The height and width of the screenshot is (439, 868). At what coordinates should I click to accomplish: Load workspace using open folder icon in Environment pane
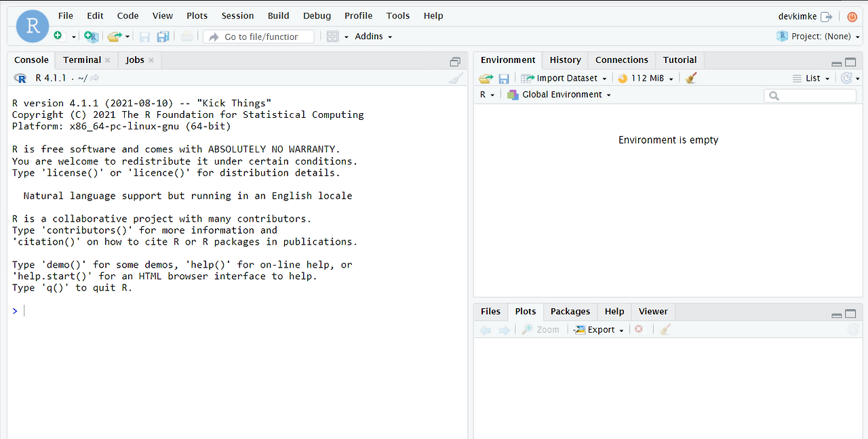486,78
